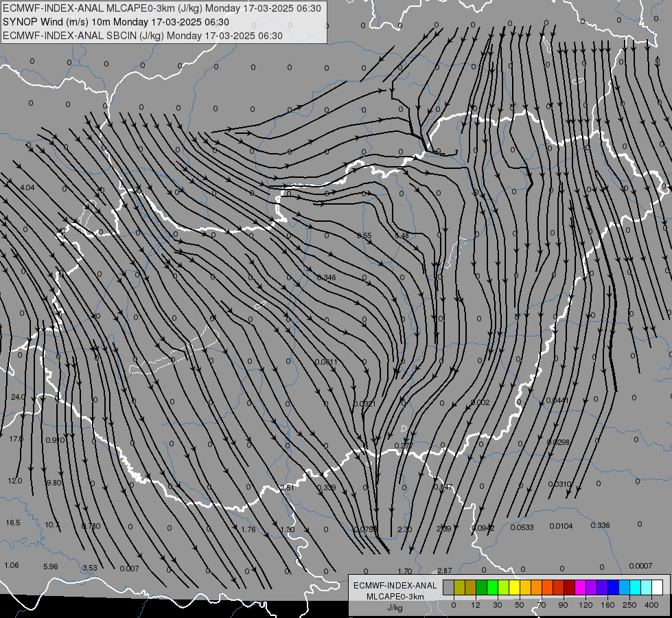Click the map value 0.0441
The height and width of the screenshot is (618, 672).
(x=557, y=400)
